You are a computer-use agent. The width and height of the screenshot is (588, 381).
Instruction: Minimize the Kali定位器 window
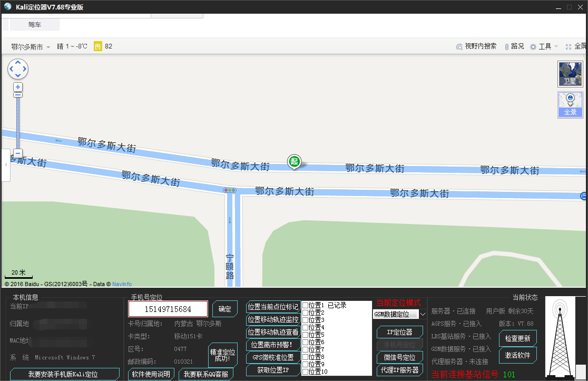coord(558,7)
